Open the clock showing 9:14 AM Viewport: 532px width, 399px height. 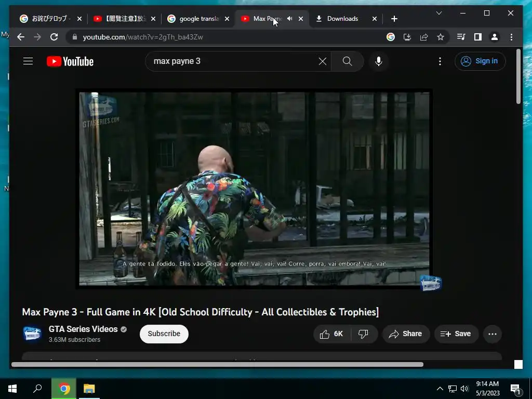[x=487, y=389]
